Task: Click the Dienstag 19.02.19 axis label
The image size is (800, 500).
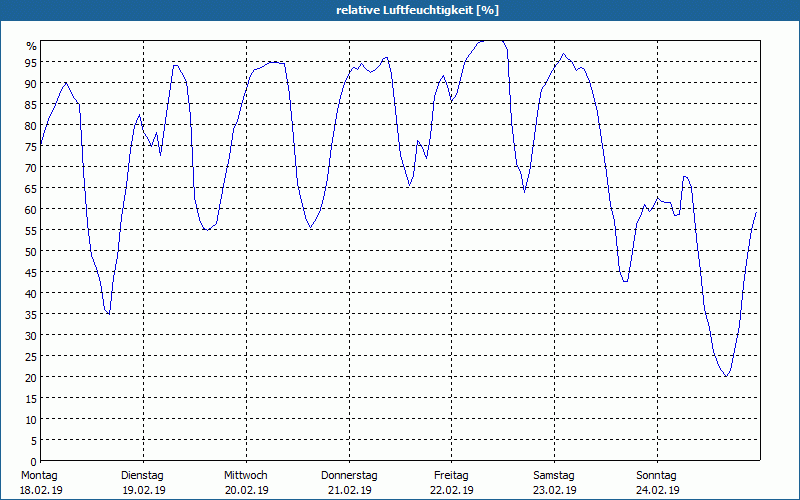Action: click(x=143, y=483)
